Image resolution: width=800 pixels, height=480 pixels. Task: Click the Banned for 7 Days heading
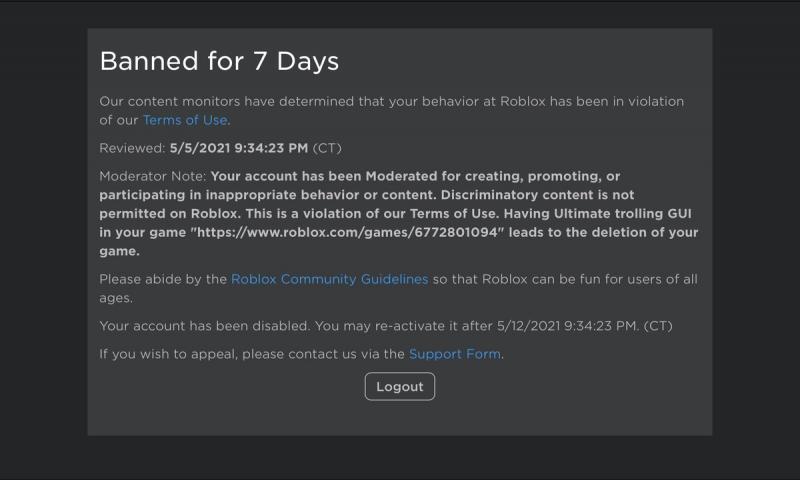coord(219,61)
